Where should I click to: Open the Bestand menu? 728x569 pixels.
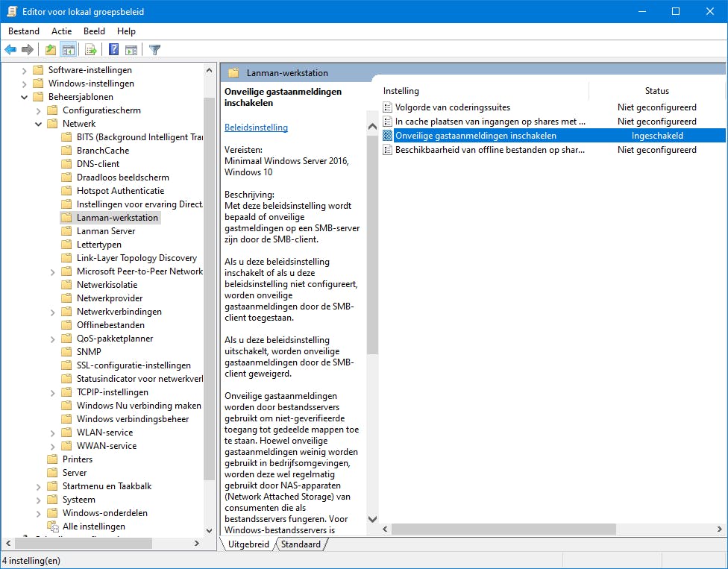[24, 31]
